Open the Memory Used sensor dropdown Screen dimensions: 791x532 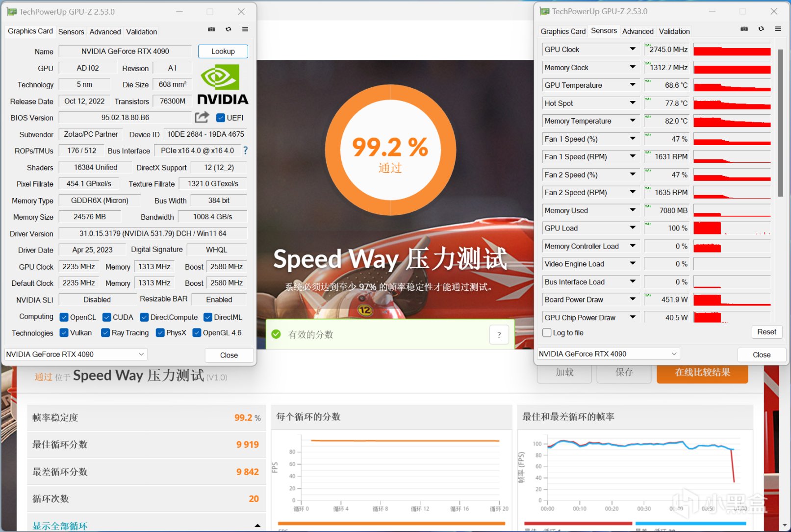(633, 210)
